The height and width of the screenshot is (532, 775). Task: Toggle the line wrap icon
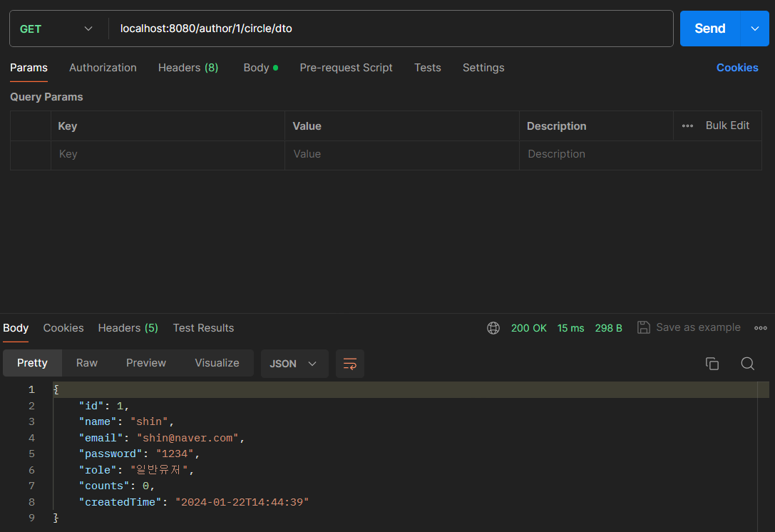pos(350,364)
